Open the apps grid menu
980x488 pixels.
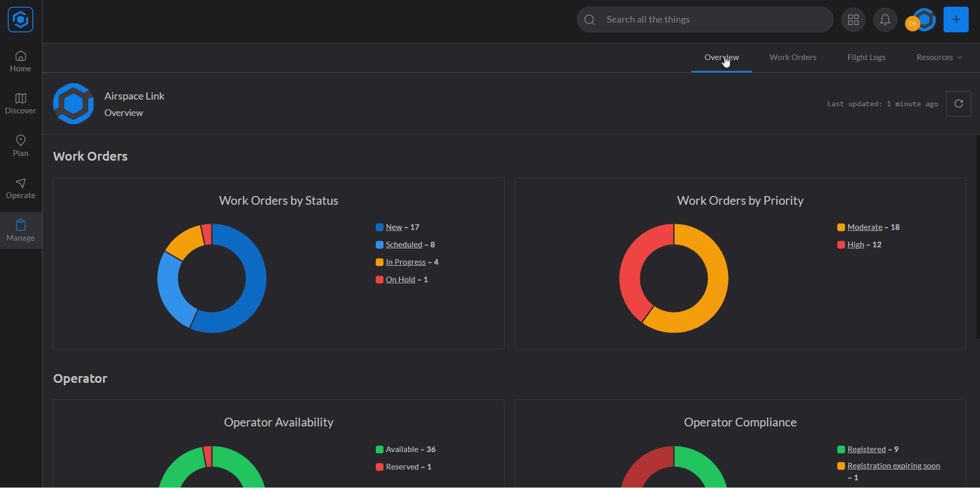[x=853, y=19]
